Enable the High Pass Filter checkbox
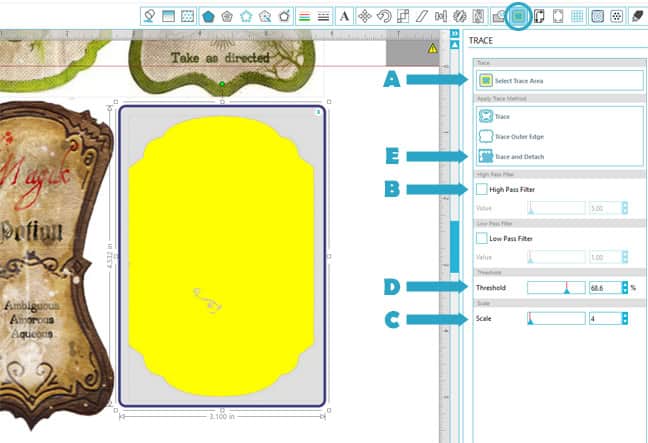This screenshot has height=443, width=648. 482,189
